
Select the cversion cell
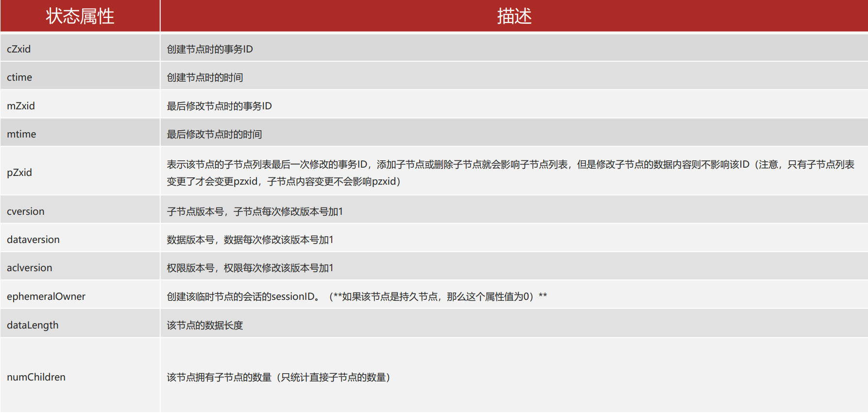click(80, 209)
